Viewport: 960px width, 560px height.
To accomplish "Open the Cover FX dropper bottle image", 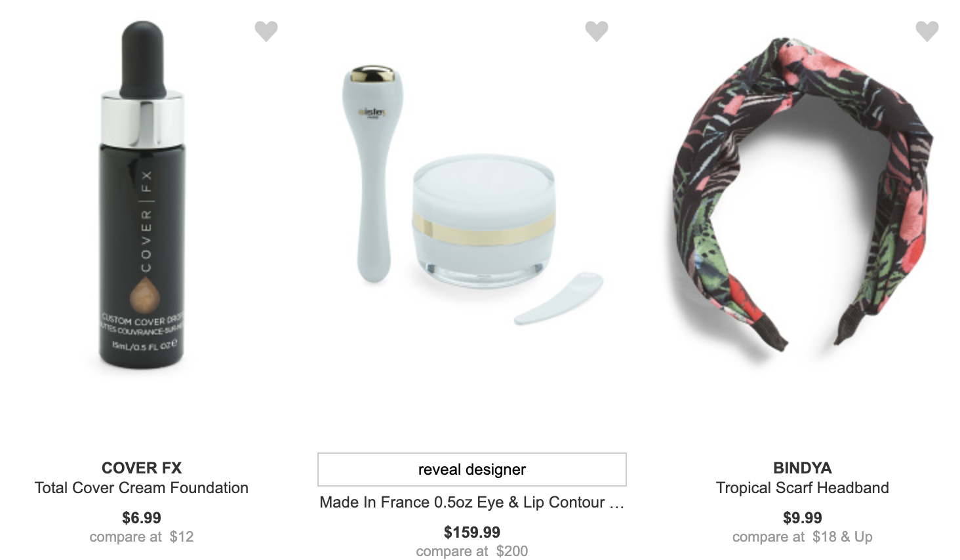I will tap(142, 195).
